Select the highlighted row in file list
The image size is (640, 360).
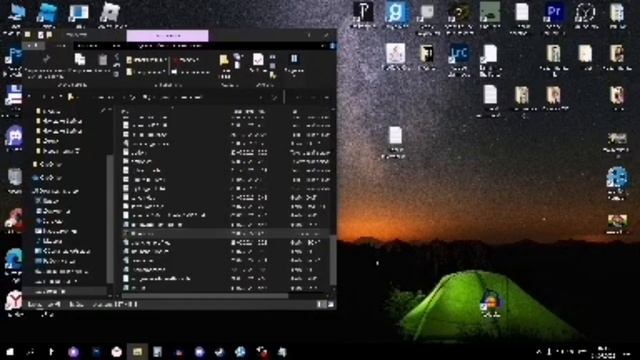click(225, 233)
